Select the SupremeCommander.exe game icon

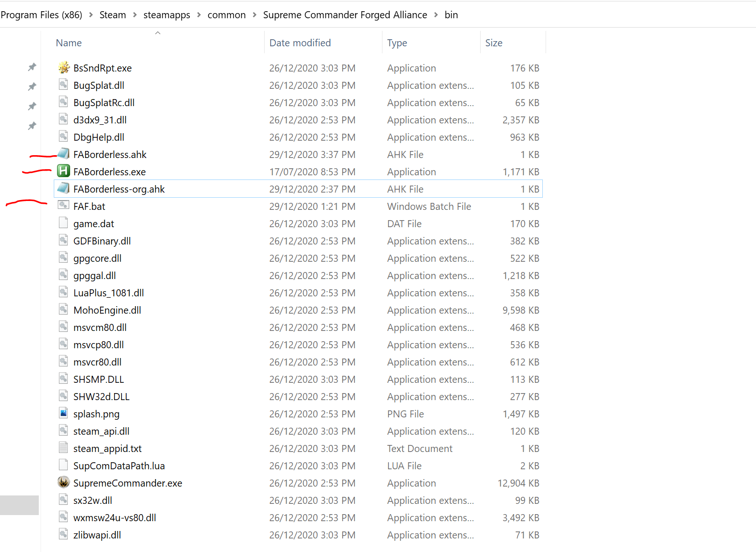(64, 482)
